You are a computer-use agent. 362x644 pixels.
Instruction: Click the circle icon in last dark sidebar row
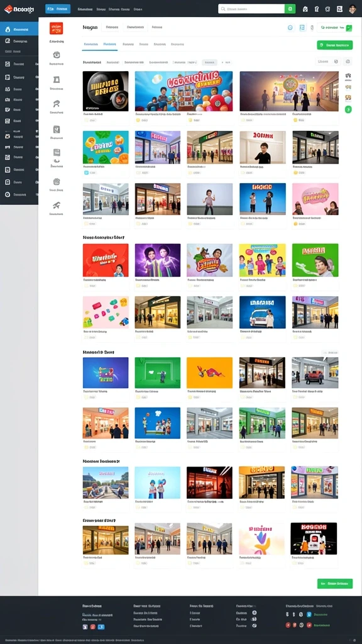pos(8,194)
